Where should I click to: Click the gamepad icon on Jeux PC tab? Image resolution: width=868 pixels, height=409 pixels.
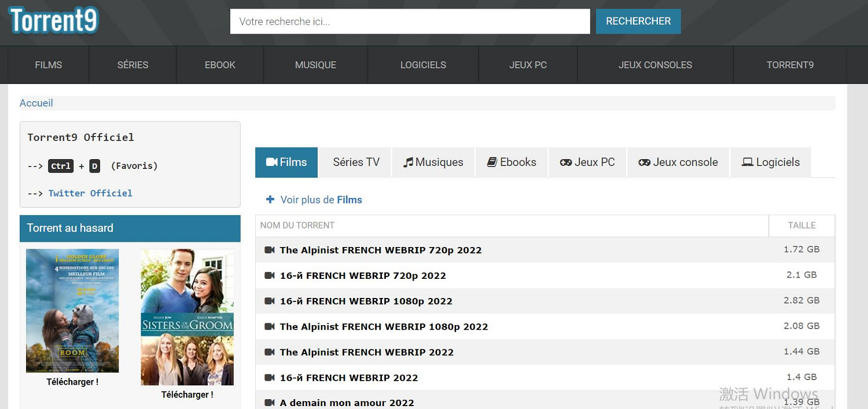click(x=565, y=163)
